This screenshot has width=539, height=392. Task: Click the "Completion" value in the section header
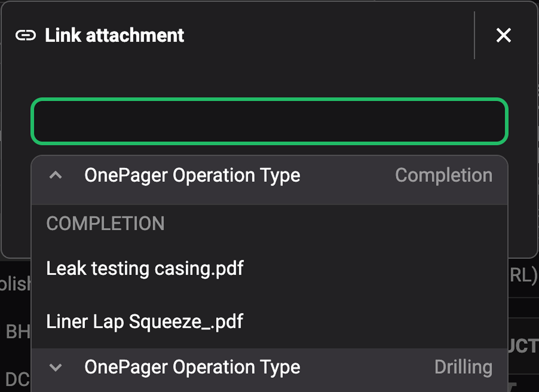tap(443, 176)
